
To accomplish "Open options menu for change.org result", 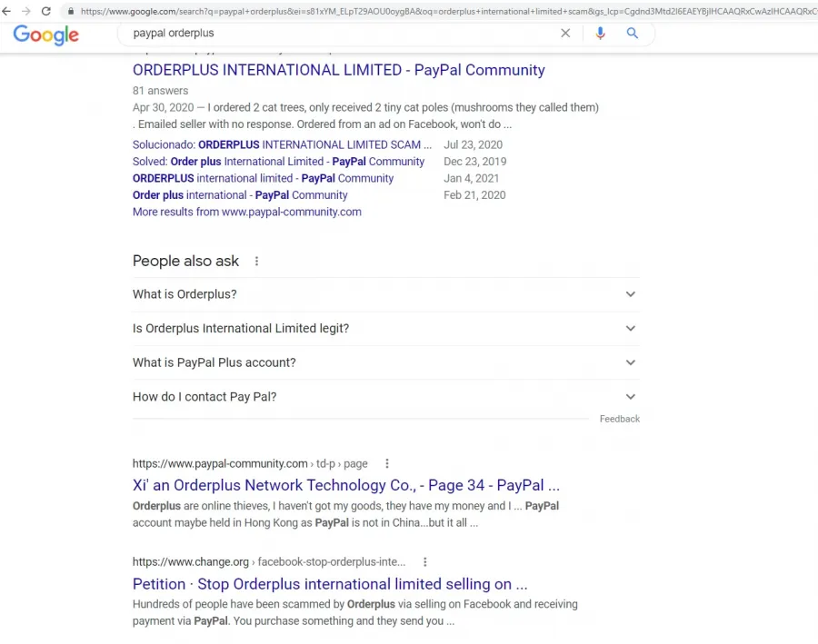I will (425, 562).
